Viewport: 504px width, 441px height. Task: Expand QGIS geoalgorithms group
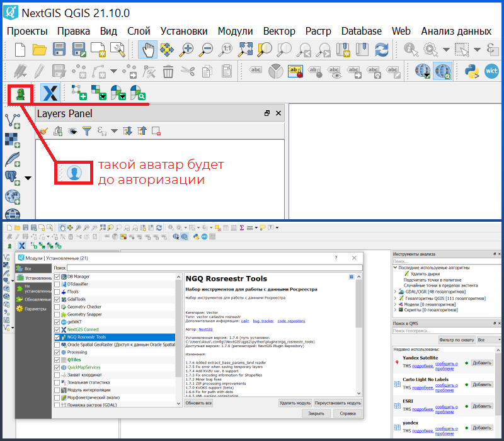point(396,298)
